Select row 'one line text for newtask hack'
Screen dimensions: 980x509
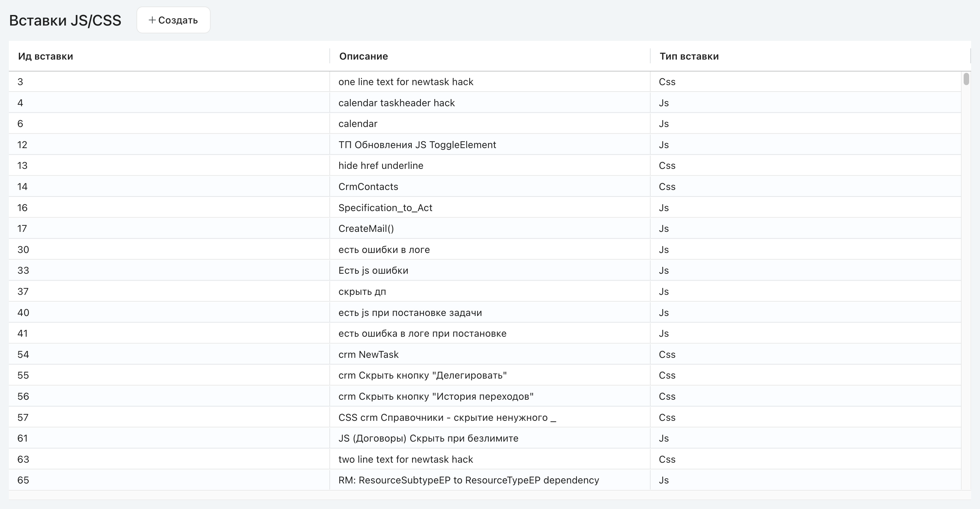pyautogui.click(x=485, y=82)
